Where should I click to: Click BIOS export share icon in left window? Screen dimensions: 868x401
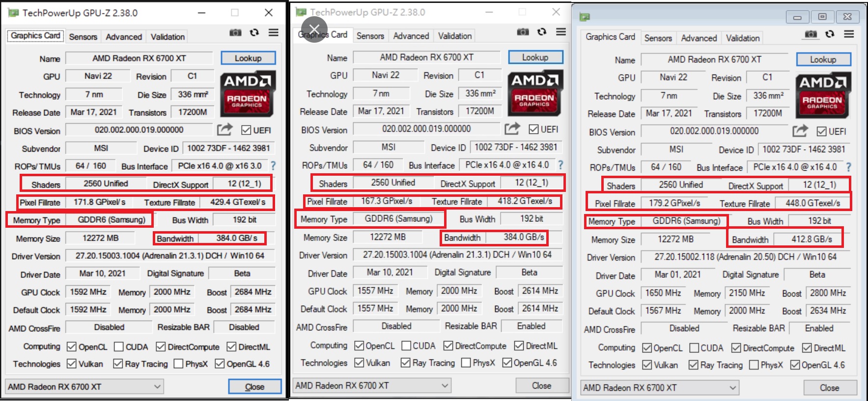224,130
